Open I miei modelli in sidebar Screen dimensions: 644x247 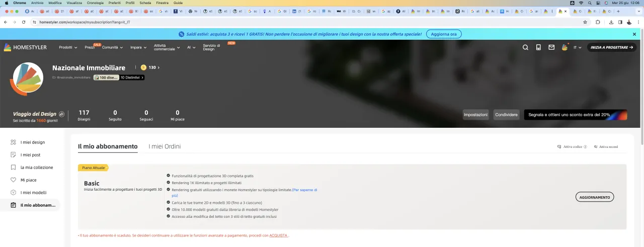33,193
